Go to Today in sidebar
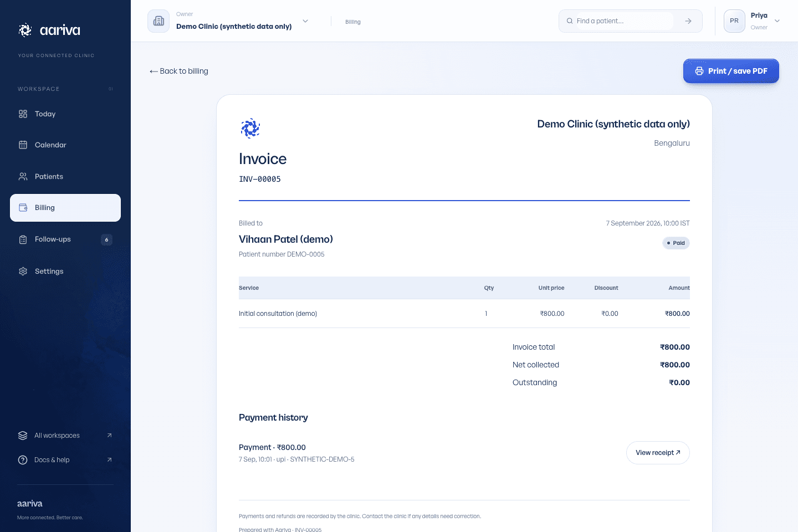798x532 pixels. (65, 114)
